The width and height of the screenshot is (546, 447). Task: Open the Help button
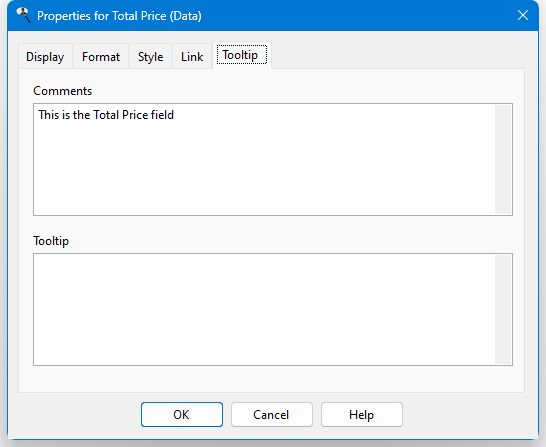tap(362, 415)
